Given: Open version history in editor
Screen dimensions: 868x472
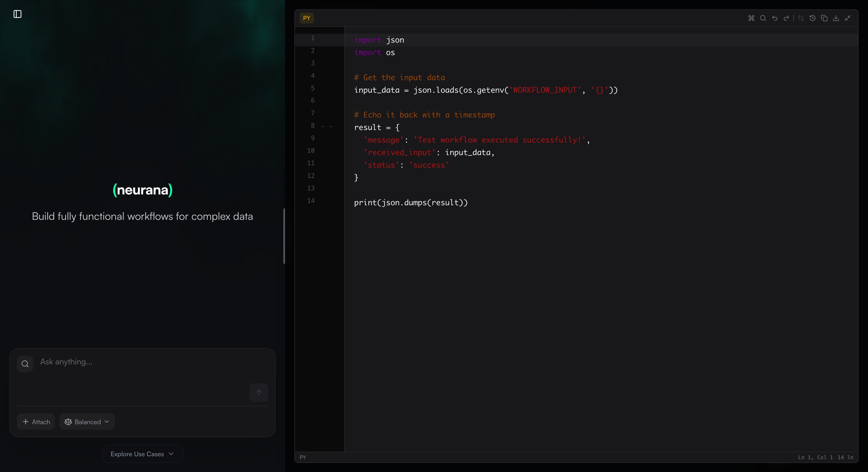Looking at the screenshot, I should point(813,18).
